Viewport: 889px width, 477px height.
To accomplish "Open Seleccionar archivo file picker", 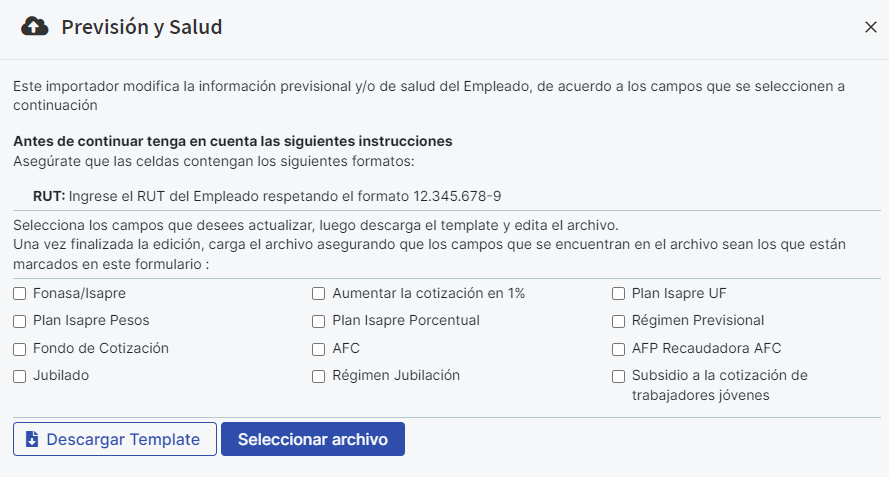I will point(313,439).
